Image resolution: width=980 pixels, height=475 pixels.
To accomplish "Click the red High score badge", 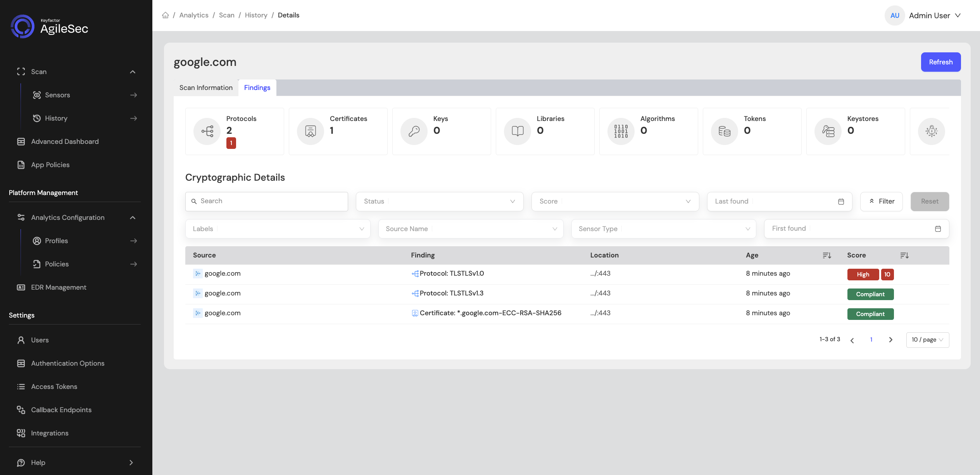I will coord(863,275).
